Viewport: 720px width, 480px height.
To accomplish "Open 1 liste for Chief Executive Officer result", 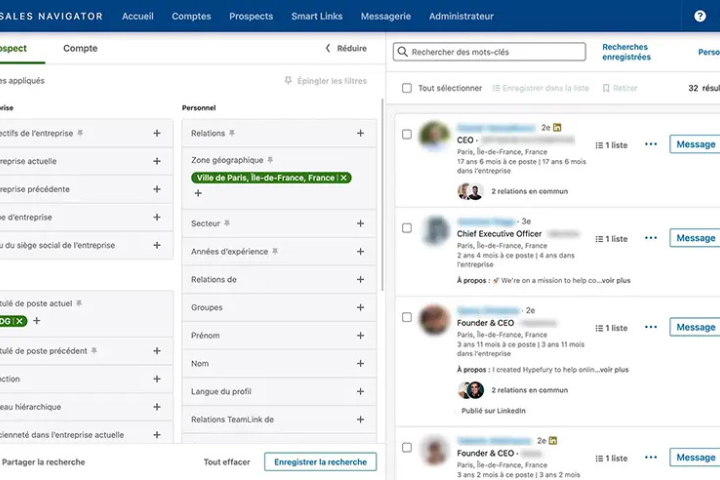I will 611,239.
